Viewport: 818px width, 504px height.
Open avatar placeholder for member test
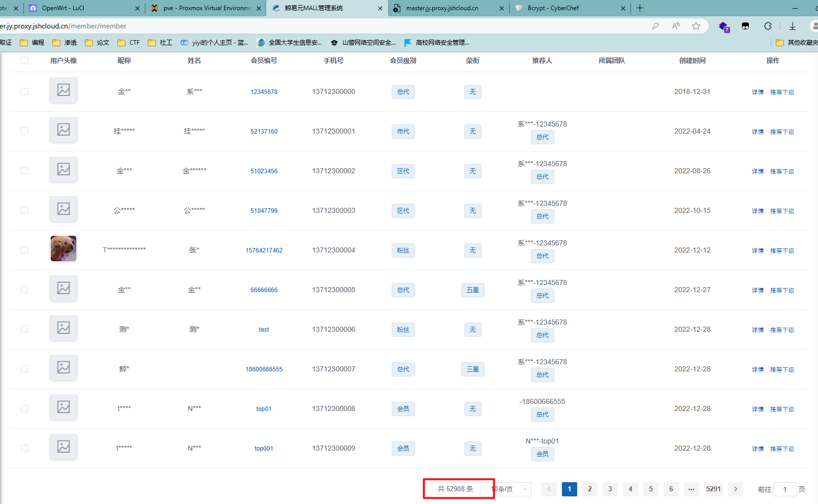[x=64, y=328]
